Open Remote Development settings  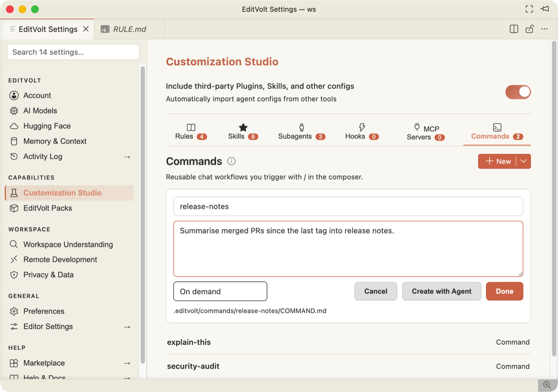[x=69, y=260]
